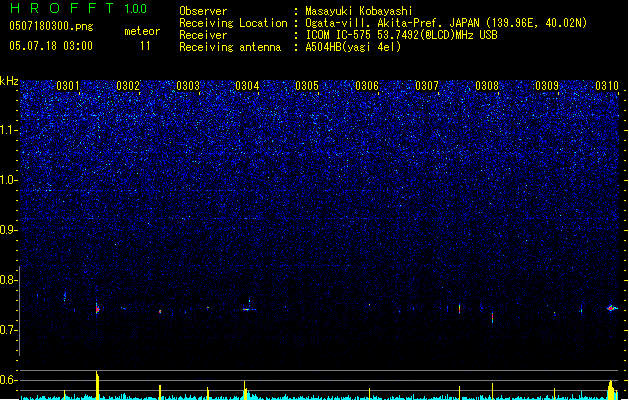The height and width of the screenshot is (400, 629).
Task: Click the 0306 time marker
Action: point(367,86)
